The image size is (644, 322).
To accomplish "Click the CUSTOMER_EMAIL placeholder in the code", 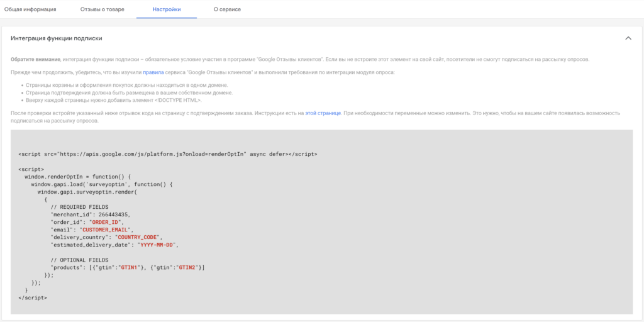I will (106, 230).
